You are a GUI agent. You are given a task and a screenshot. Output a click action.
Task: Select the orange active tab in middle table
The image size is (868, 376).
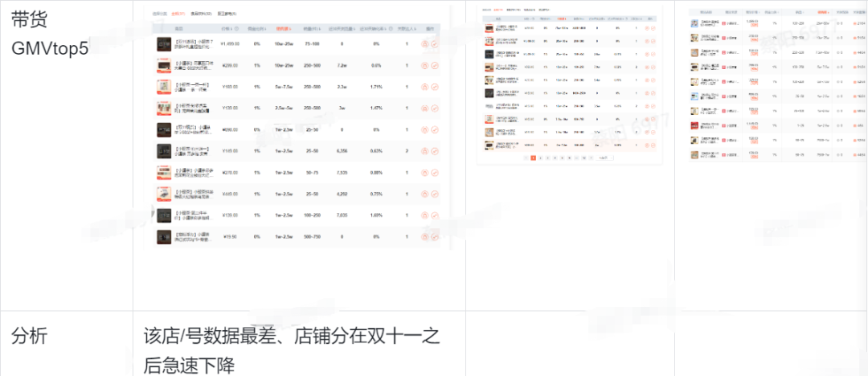pyautogui.click(x=498, y=10)
